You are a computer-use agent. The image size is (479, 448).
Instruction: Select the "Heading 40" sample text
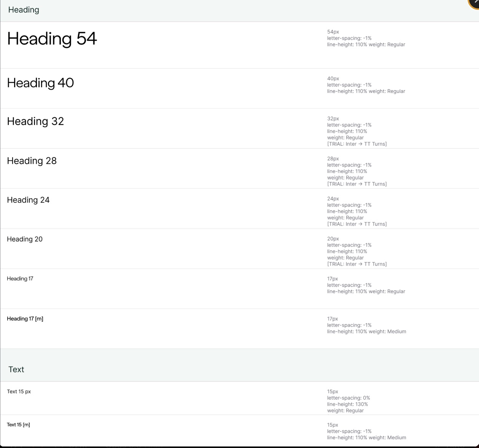pyautogui.click(x=40, y=83)
